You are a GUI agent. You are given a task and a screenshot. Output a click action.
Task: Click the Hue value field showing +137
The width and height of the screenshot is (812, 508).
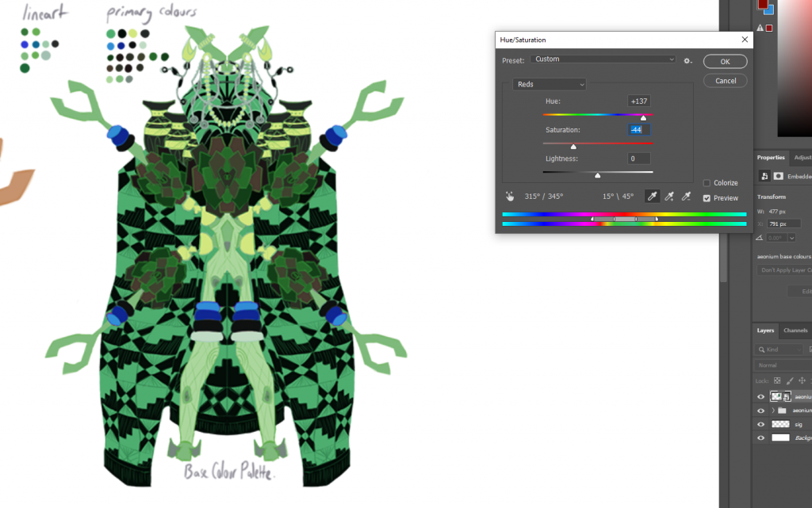[x=639, y=101]
